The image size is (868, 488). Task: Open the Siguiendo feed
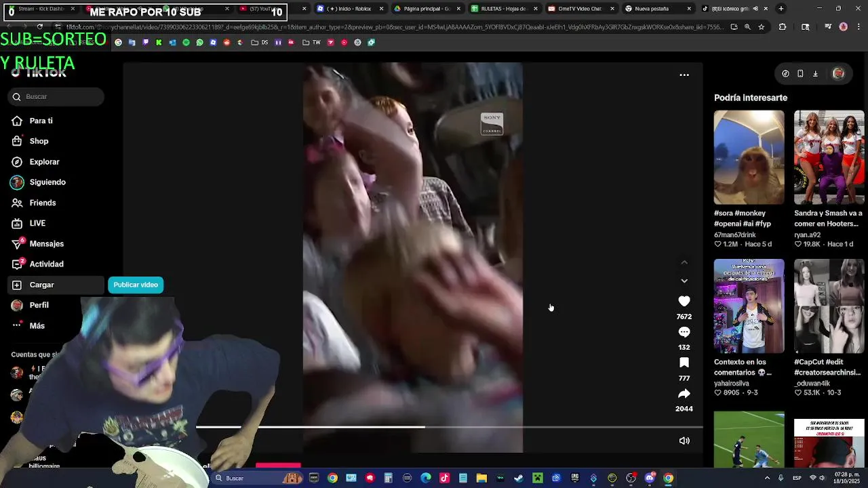pos(47,182)
